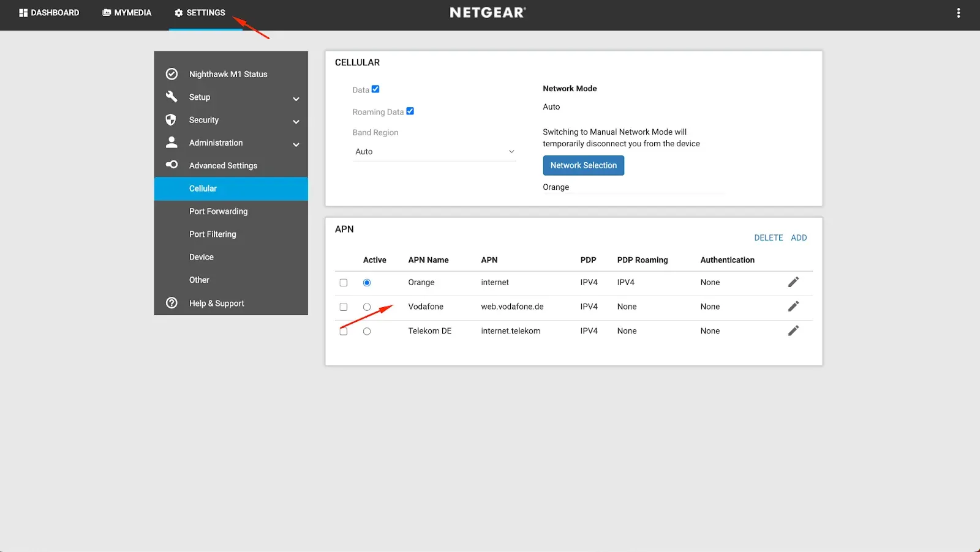Expand the Setup menu chevron
The image size is (980, 552).
point(296,99)
